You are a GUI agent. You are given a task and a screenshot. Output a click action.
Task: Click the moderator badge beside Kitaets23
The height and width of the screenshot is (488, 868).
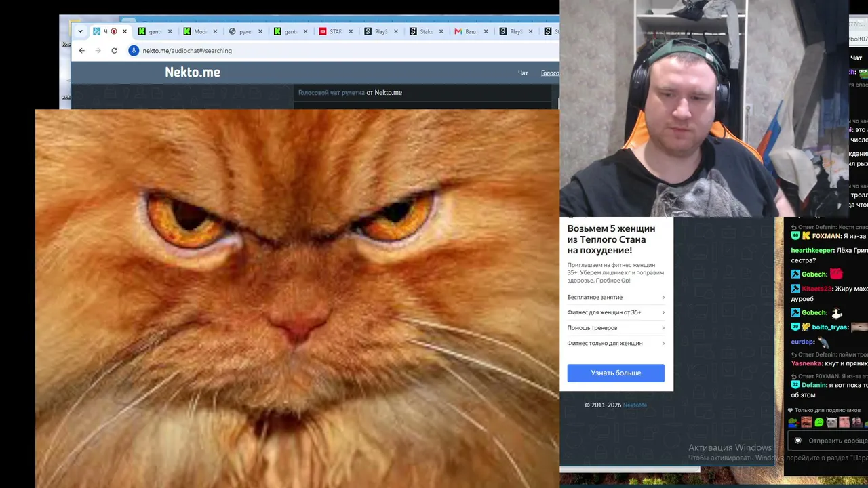click(795, 289)
